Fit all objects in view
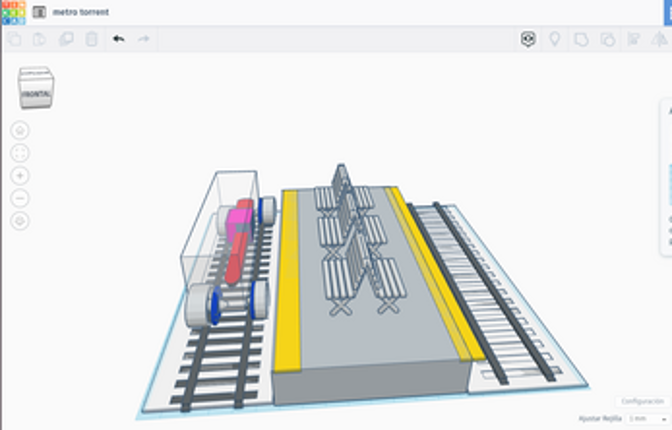Screen dimensions: 672x430 coord(20,153)
